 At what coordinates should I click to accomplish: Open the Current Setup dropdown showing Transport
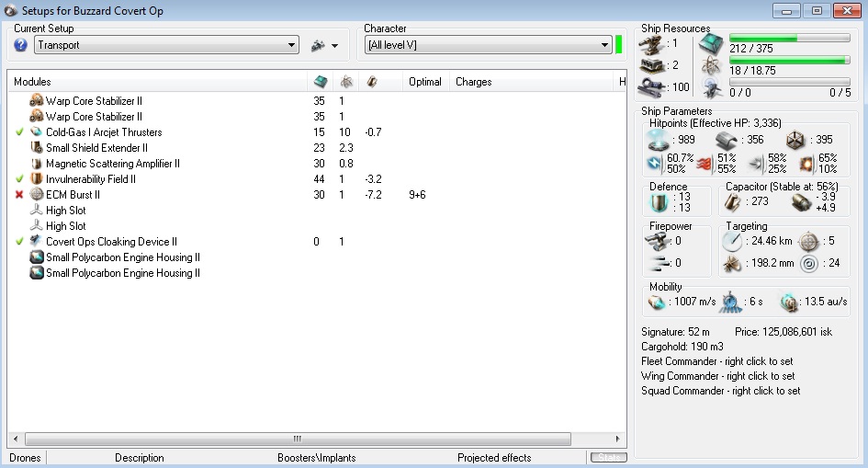pos(166,45)
